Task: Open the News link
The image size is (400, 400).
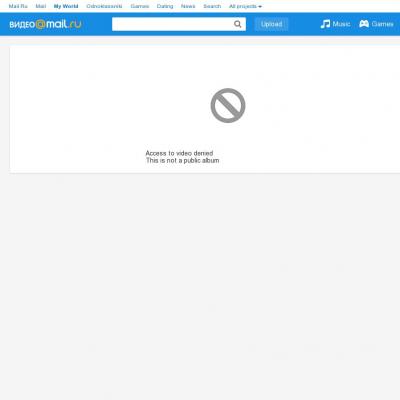Action: click(x=188, y=6)
